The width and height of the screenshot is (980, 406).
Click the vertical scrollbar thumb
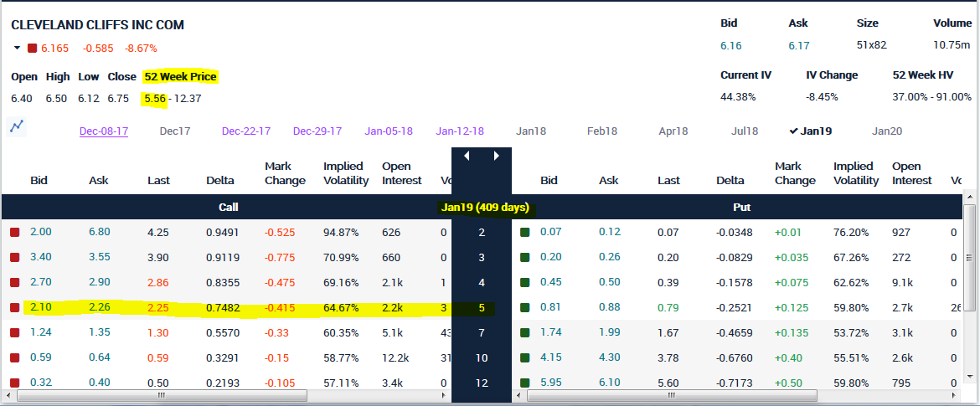coord(970,259)
